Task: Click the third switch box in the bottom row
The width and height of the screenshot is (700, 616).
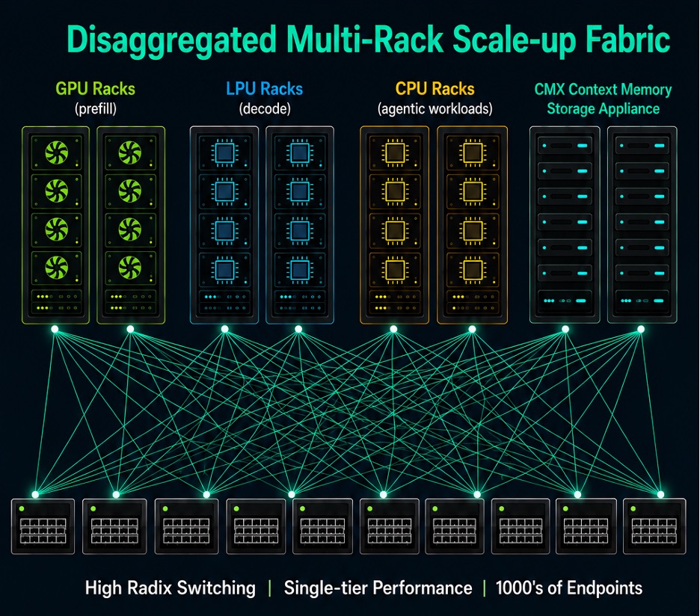Action: pyautogui.click(x=186, y=526)
